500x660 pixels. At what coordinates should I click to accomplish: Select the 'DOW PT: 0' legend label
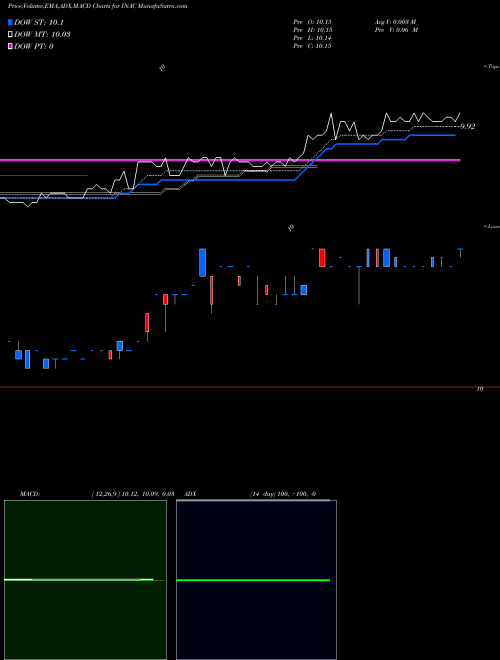(x=34, y=46)
